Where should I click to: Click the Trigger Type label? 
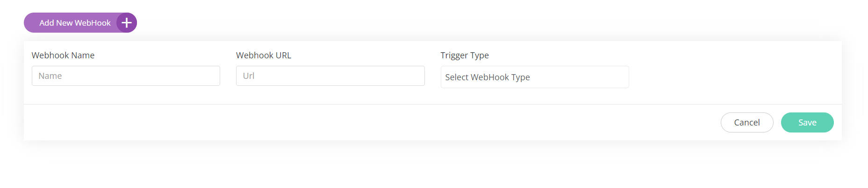click(x=465, y=56)
